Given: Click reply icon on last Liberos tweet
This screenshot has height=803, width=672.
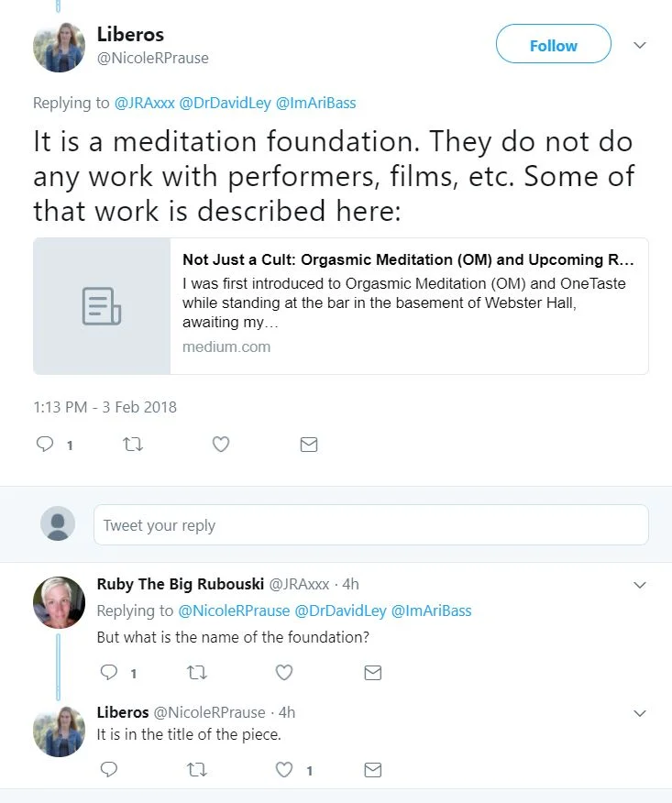Looking at the screenshot, I should coord(109,769).
